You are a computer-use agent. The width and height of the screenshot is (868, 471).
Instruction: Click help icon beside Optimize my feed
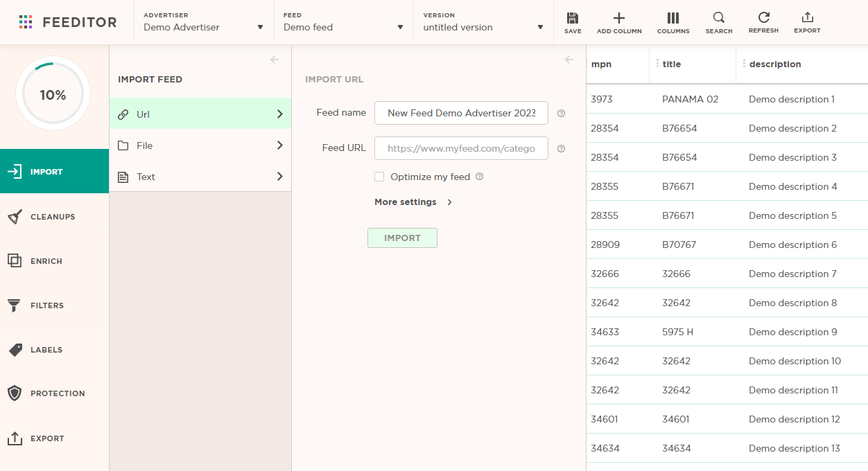(479, 177)
